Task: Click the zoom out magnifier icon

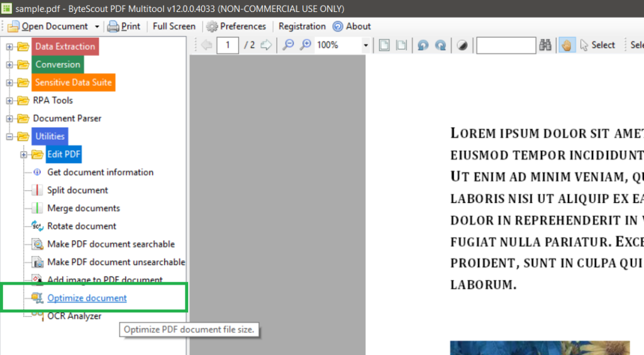Action: click(x=288, y=45)
